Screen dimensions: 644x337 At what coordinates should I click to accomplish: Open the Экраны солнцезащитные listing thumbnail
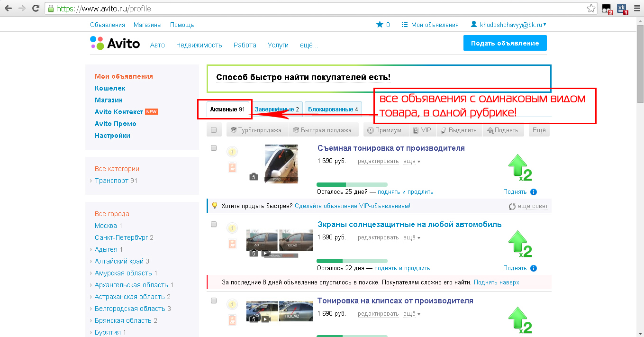tap(279, 243)
